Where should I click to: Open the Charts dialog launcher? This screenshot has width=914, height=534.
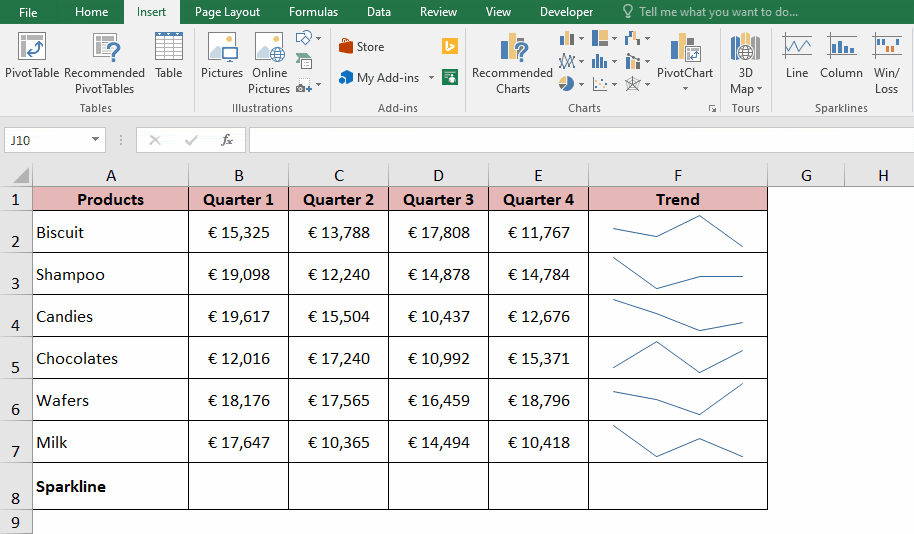tap(712, 108)
